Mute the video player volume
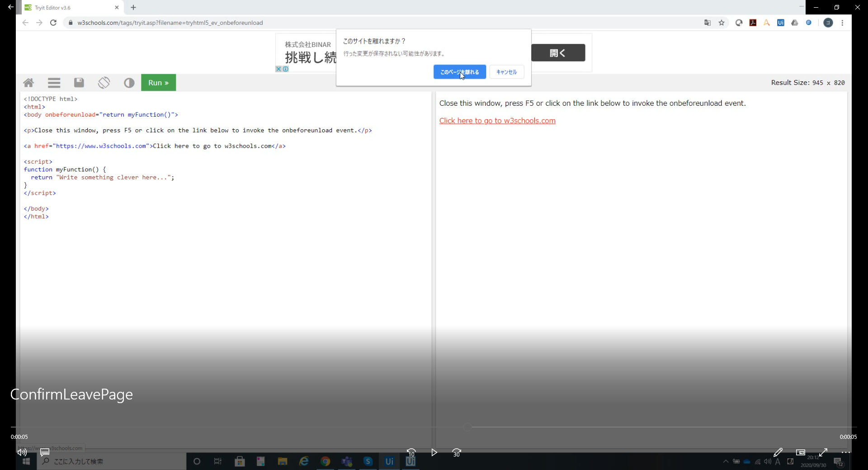 click(x=22, y=452)
